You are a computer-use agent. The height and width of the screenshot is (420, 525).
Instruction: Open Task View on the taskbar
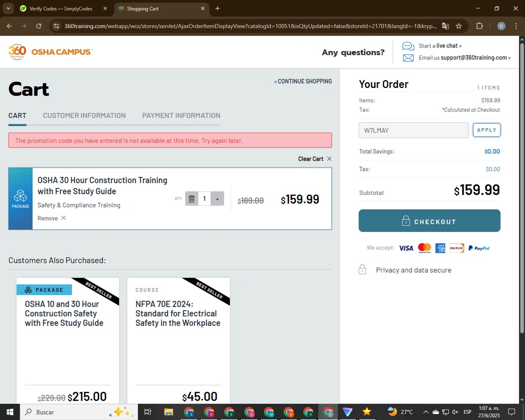pos(148,412)
